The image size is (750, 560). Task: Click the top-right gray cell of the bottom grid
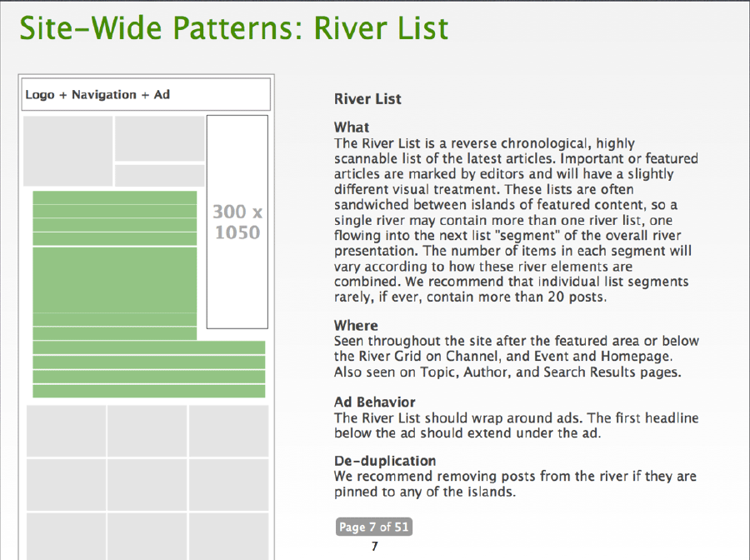pyautogui.click(x=228, y=430)
